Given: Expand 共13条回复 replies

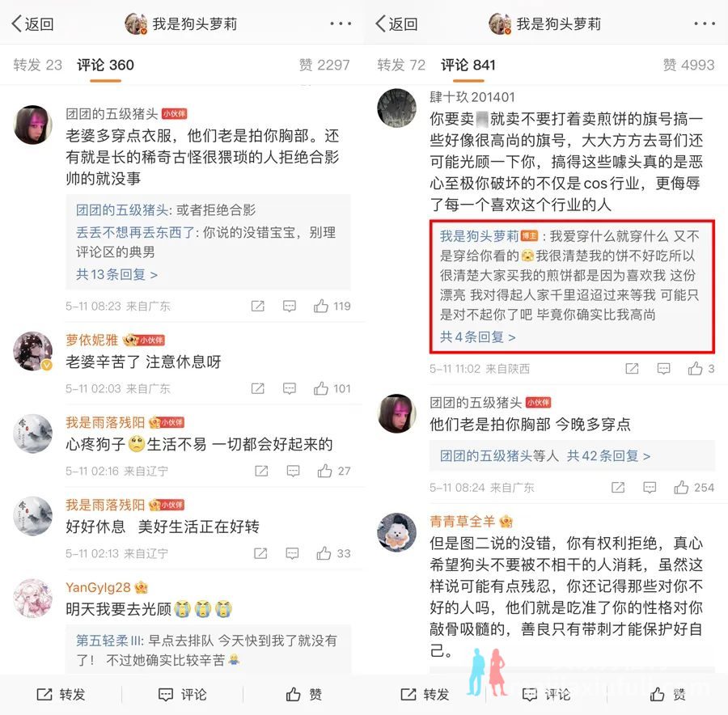Looking at the screenshot, I should pyautogui.click(x=116, y=274).
